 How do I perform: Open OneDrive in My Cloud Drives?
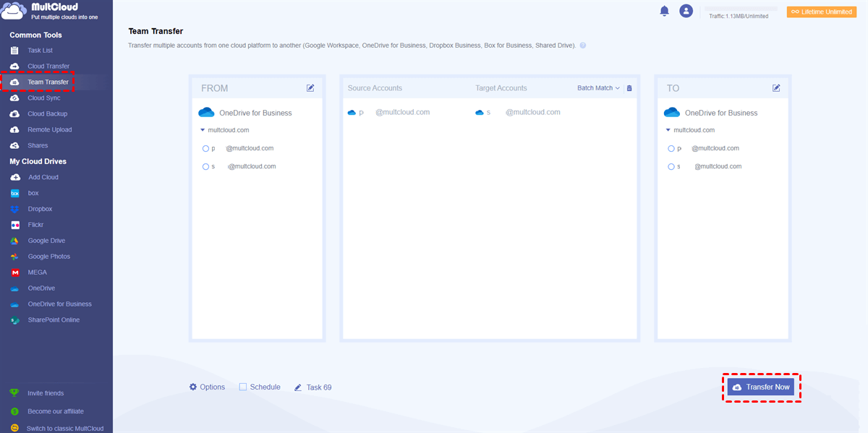[x=41, y=288]
